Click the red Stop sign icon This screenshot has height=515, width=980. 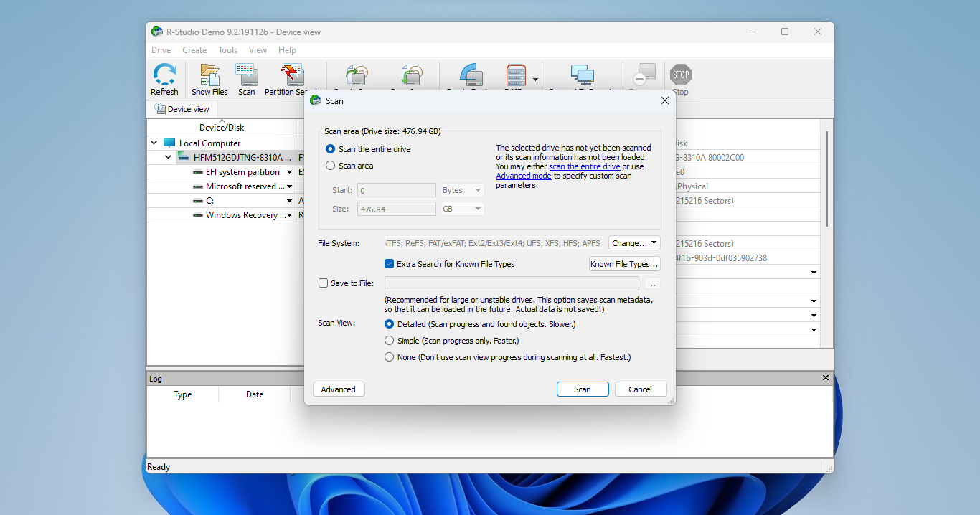pyautogui.click(x=680, y=74)
